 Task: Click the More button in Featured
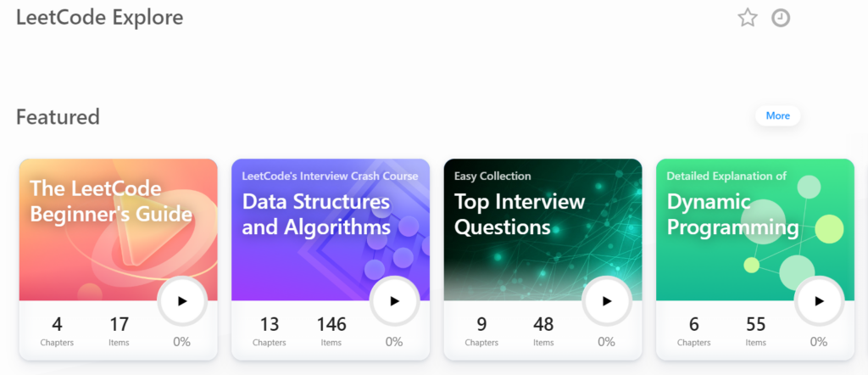(778, 115)
